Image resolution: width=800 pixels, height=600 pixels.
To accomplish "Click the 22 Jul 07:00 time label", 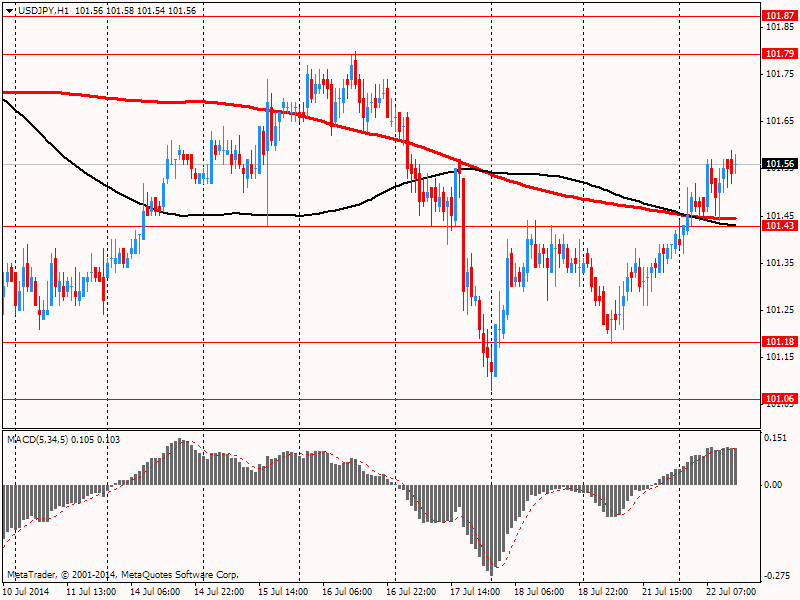I will (731, 591).
